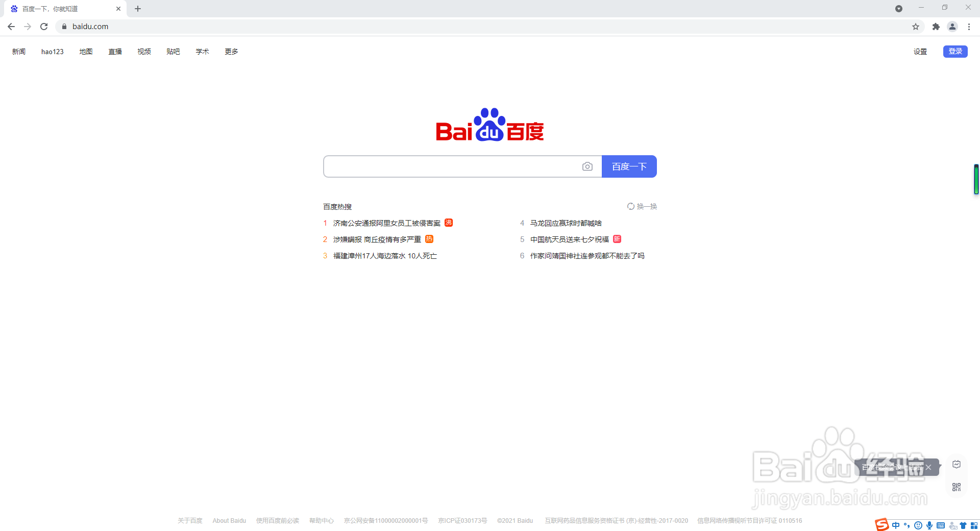Open a new tab with plus button

138,9
